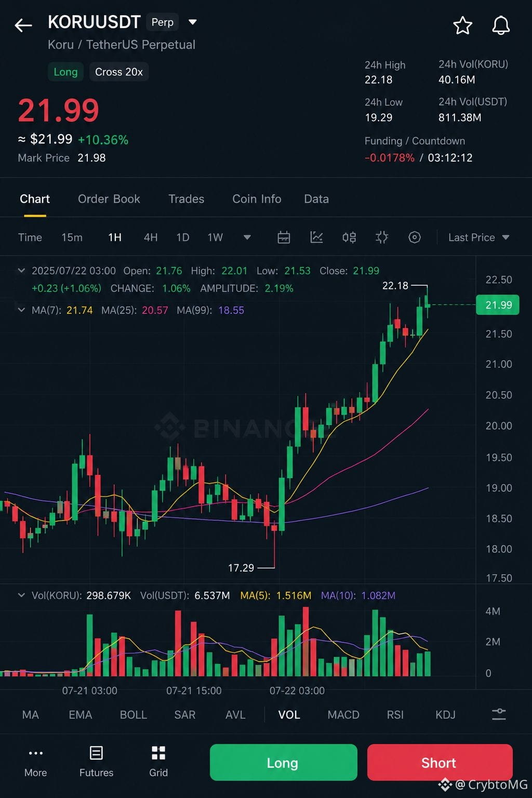Add KORUUSDT to favorites with star icon
Viewport: 532px width, 798px height.
(462, 25)
